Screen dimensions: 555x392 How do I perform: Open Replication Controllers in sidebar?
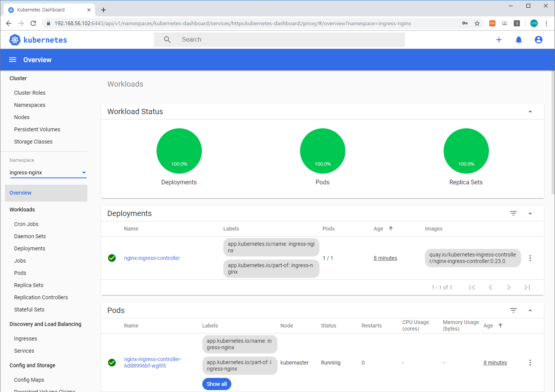coord(41,297)
